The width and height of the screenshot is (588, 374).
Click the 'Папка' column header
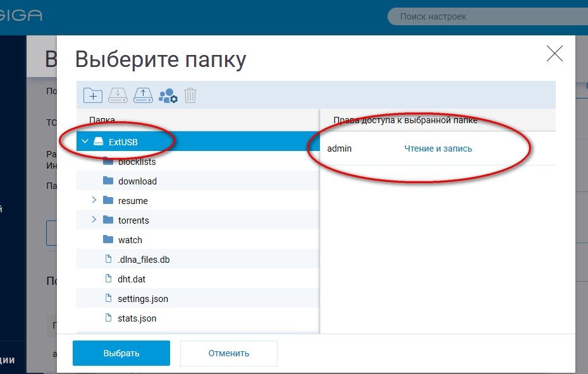point(102,120)
